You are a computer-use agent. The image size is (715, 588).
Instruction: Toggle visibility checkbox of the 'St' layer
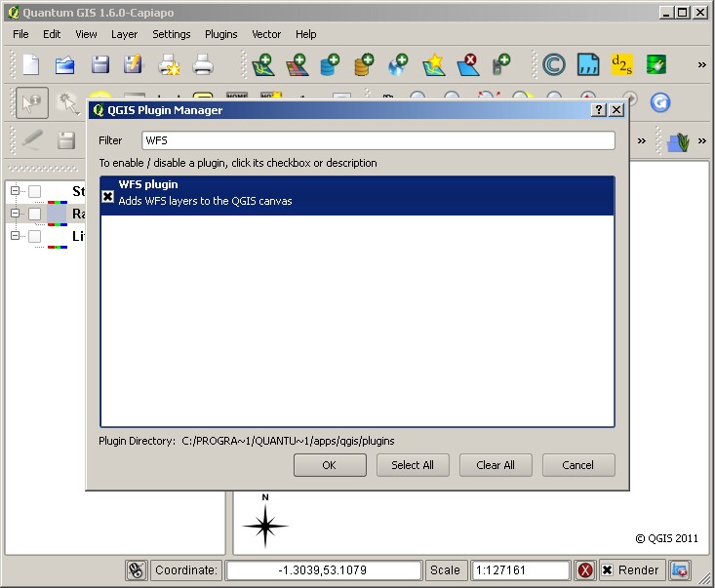[x=35, y=191]
